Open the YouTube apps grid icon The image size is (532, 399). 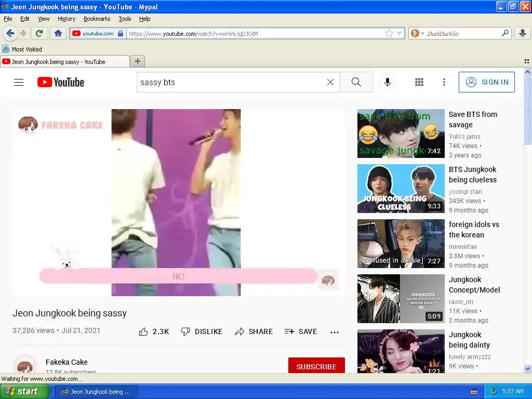click(x=419, y=82)
